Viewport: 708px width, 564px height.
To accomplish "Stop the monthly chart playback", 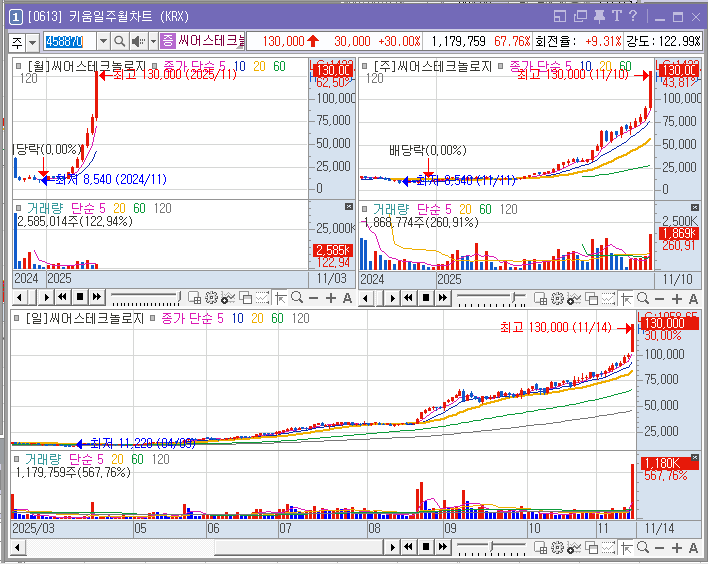I will [x=79, y=297].
